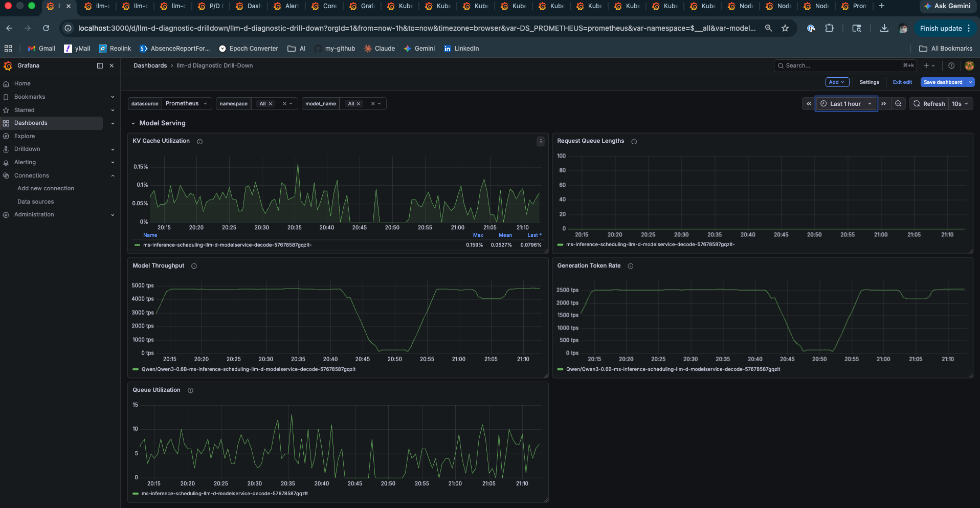The image size is (980, 508).
Task: Toggle the decode series in Queue Utilization legend
Action: click(225, 494)
